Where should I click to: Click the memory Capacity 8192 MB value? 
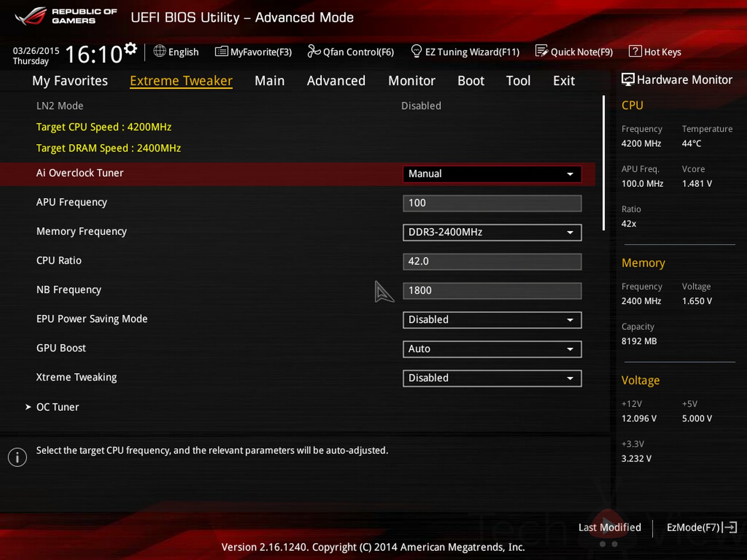pyautogui.click(x=639, y=341)
